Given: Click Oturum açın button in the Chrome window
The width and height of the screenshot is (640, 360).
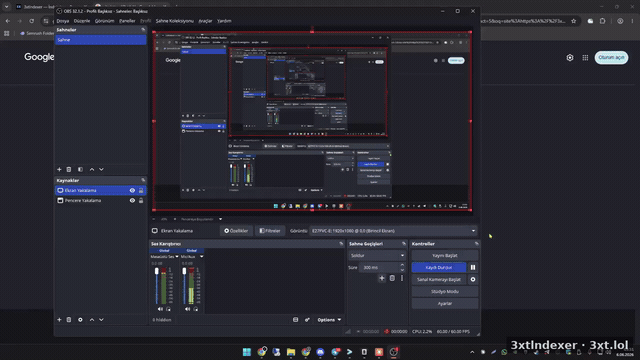Looking at the screenshot, I should pos(611,58).
